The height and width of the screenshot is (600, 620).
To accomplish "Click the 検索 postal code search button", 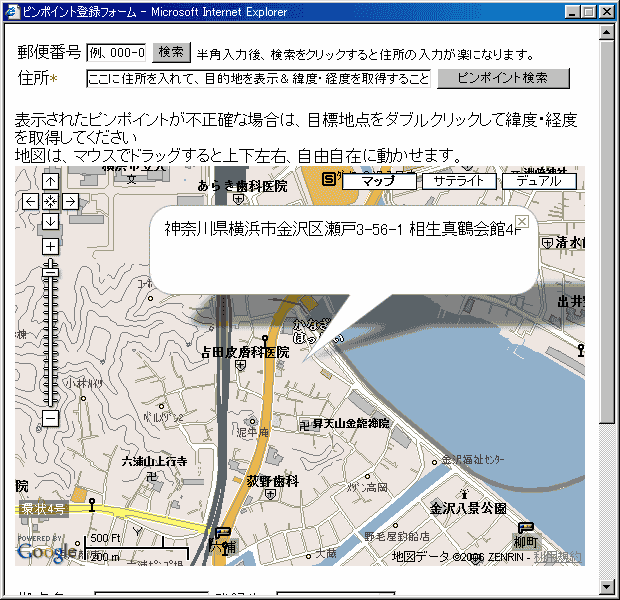I will pyautogui.click(x=171, y=52).
